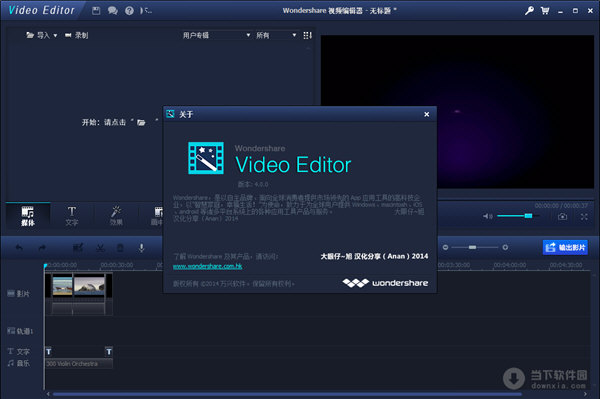Open the 所有 media type filter dropdown

tap(276, 35)
